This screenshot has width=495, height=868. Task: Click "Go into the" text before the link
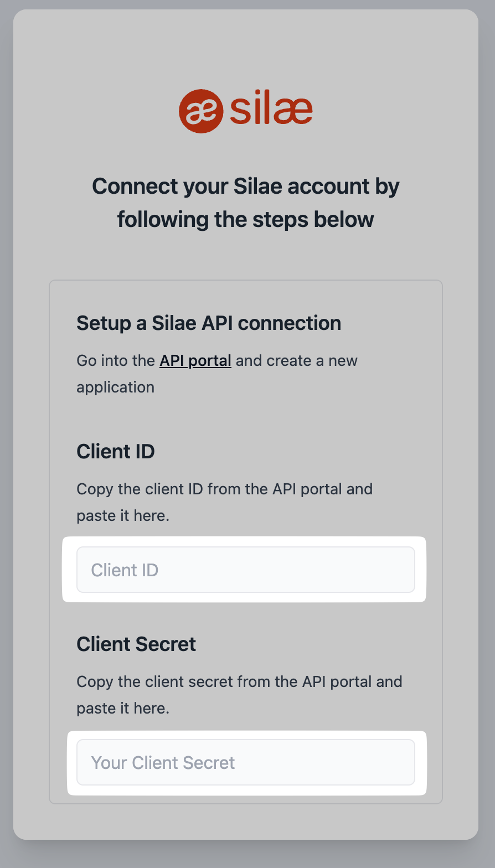coord(116,361)
